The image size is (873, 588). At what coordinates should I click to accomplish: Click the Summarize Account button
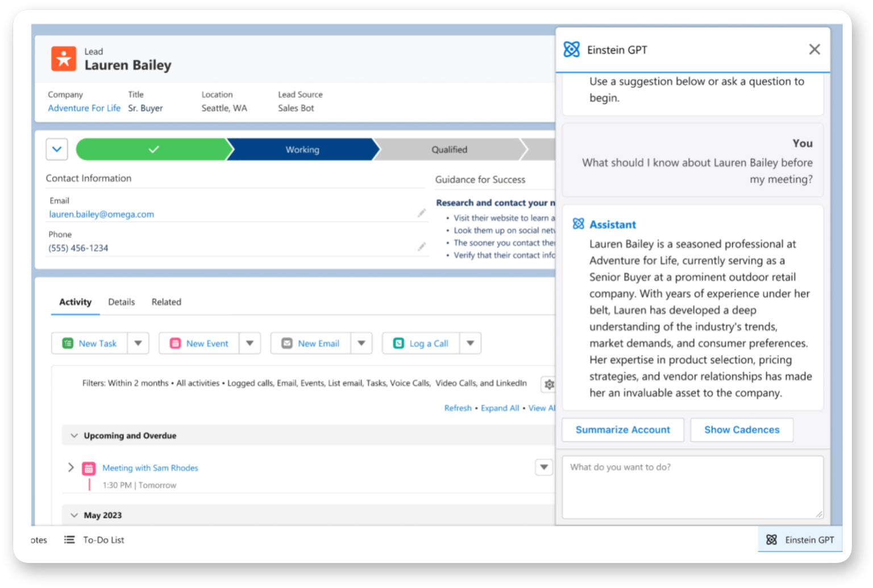tap(623, 429)
